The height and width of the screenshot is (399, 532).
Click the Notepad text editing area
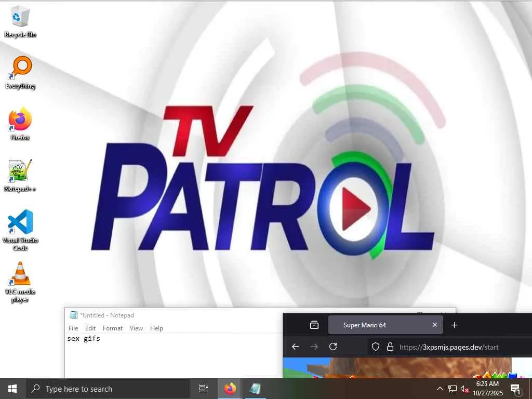pyautogui.click(x=174, y=356)
